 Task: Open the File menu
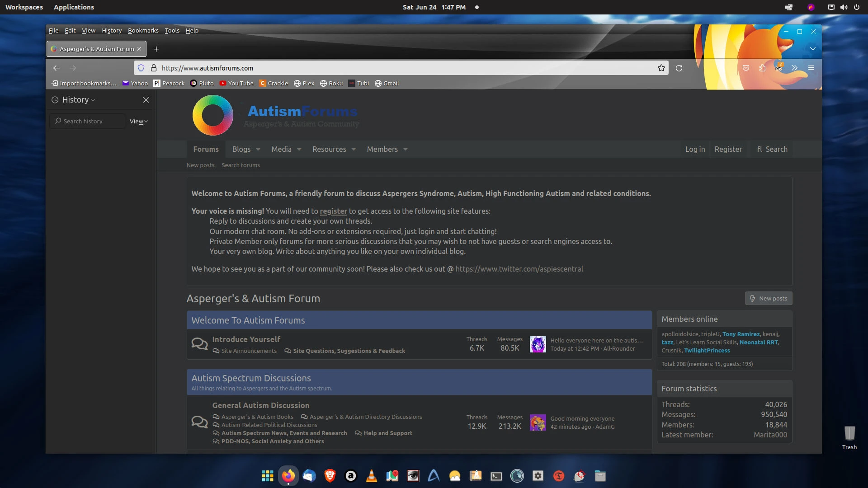(53, 30)
